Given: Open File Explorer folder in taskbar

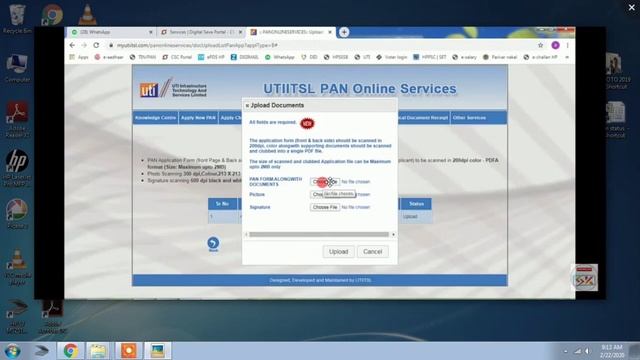Looking at the screenshot, I should pos(98,351).
